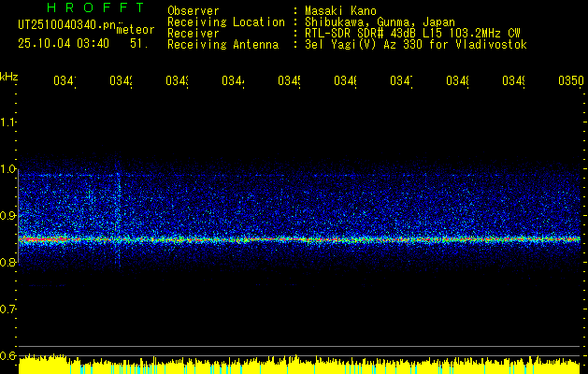Click the 0344 time marker
The height and width of the screenshot is (374, 588).
234,80
